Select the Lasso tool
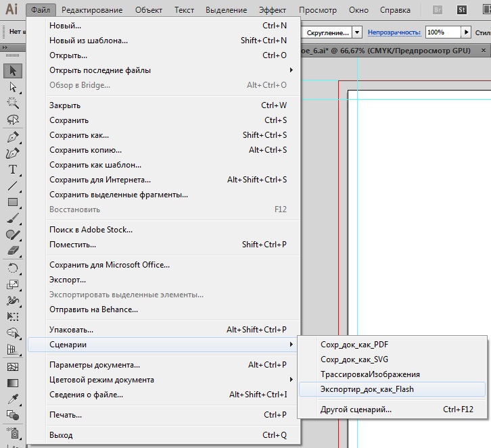Screen dimensions: 491x448 [13, 120]
